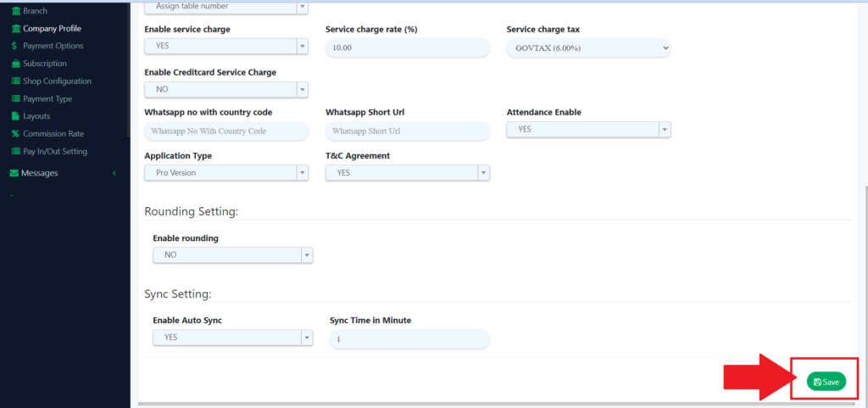Click the green Save button
Viewport: 868px width, 408px height.
click(x=826, y=383)
